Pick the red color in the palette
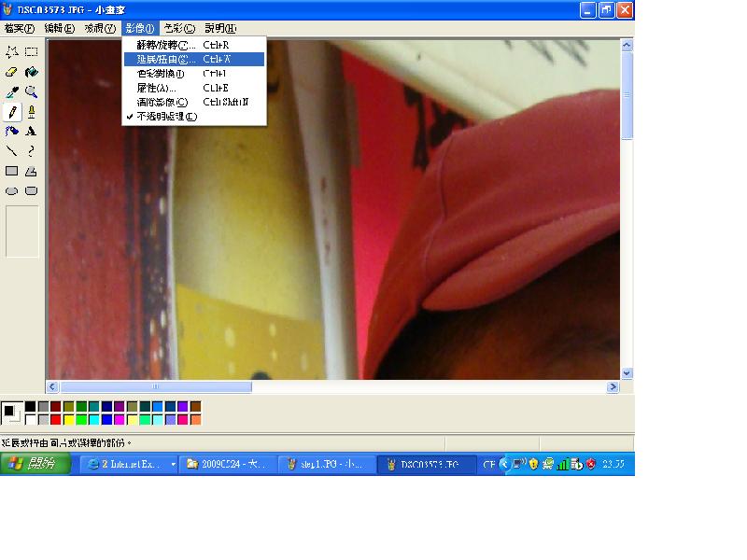 point(56,420)
